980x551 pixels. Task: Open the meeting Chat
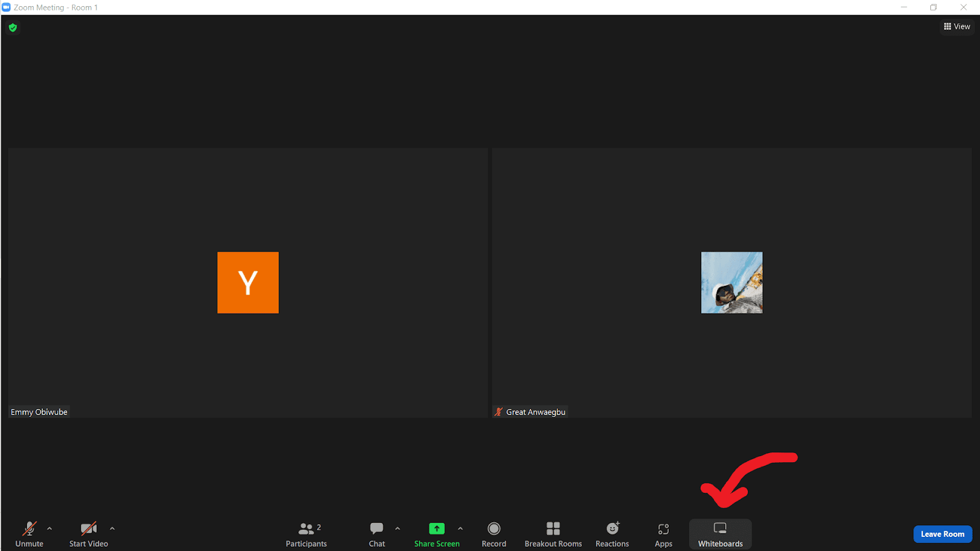[376, 533]
